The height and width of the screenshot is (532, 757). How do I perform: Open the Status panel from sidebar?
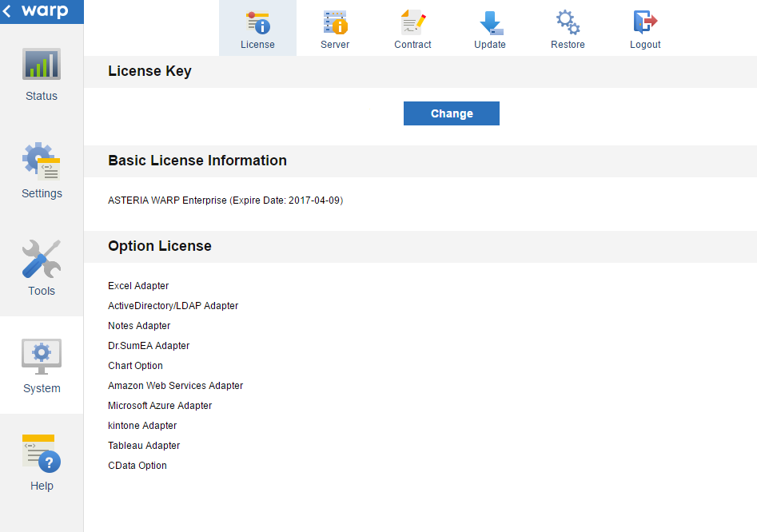click(x=41, y=76)
